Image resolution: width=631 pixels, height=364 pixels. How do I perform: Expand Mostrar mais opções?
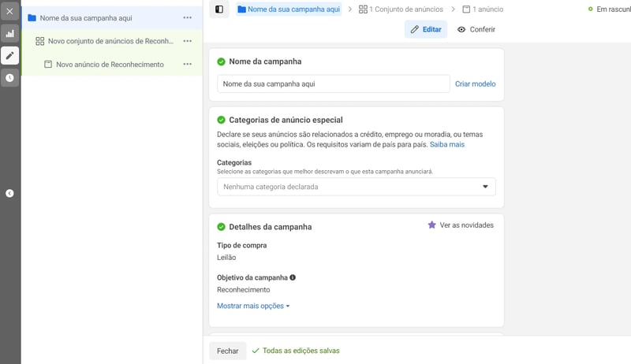tap(253, 306)
